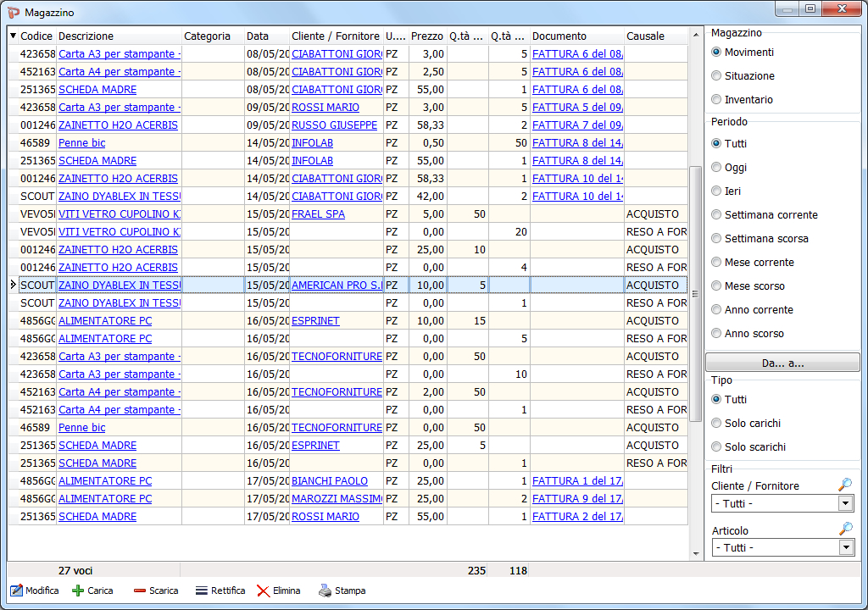Select the Tutti radio under Periodo
Screen dimensions: 868x610
coord(716,143)
